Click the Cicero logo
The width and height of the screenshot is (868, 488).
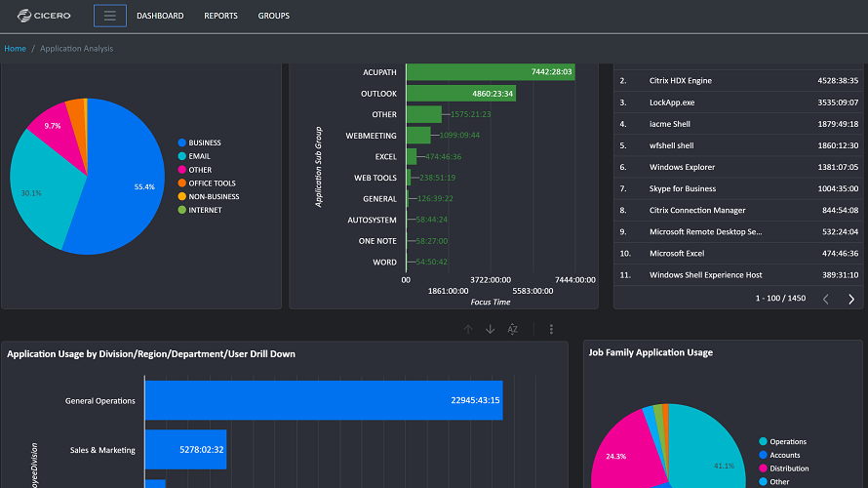[x=44, y=16]
